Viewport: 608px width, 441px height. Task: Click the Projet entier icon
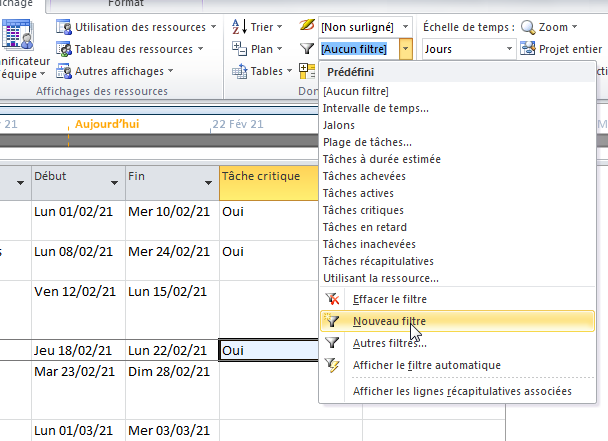[x=528, y=48]
